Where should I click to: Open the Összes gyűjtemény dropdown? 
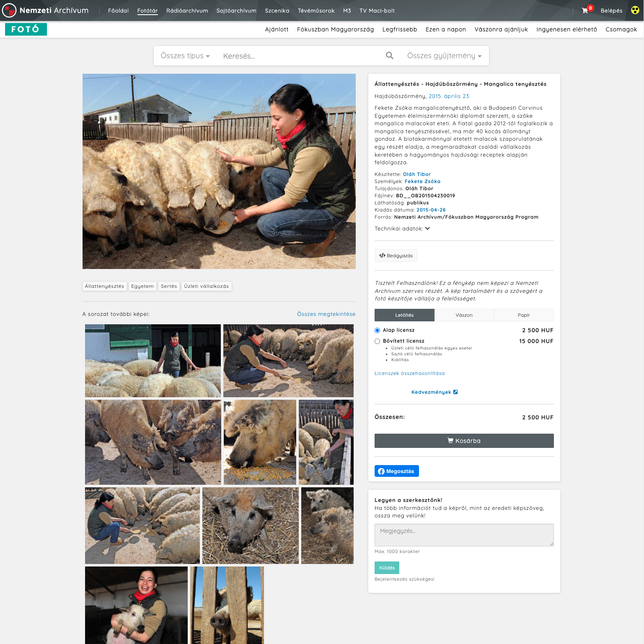(x=445, y=56)
